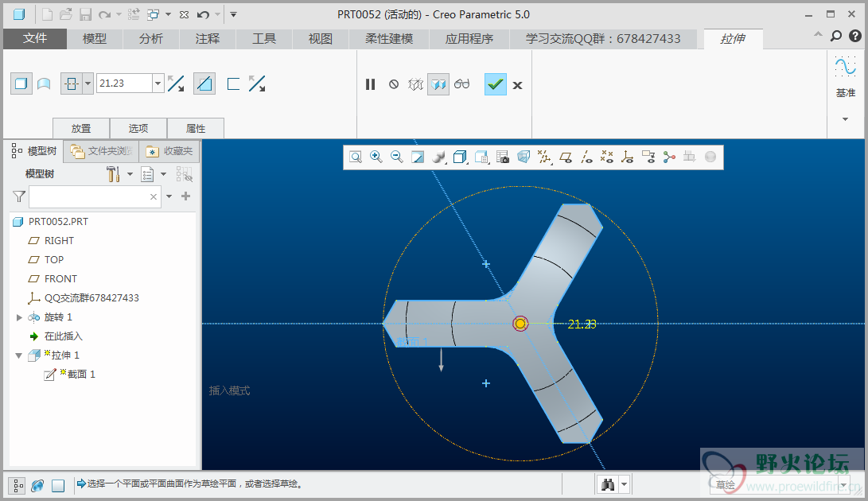The height and width of the screenshot is (501, 868).
Task: Toggle thicken sketch option
Action: [234, 83]
